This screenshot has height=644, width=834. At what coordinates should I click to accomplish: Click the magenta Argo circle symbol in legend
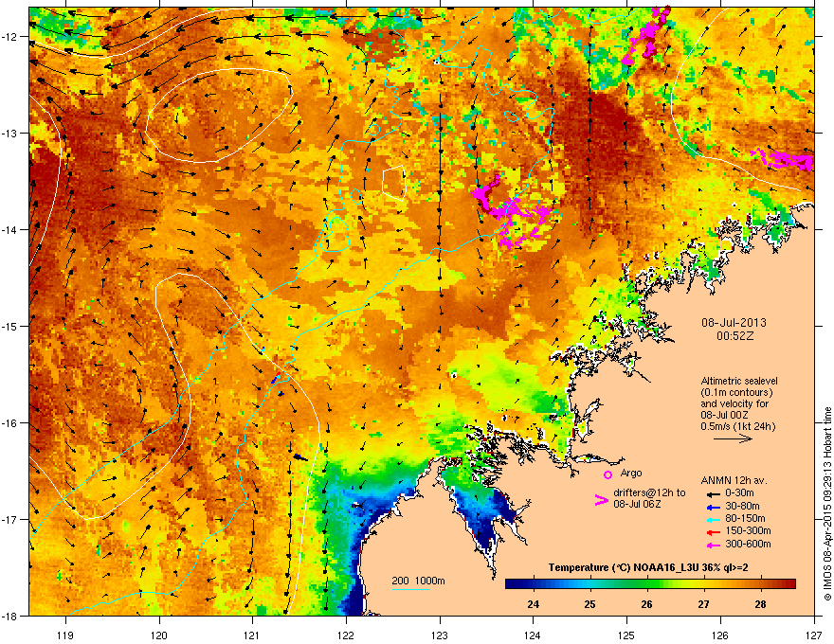pos(607,474)
